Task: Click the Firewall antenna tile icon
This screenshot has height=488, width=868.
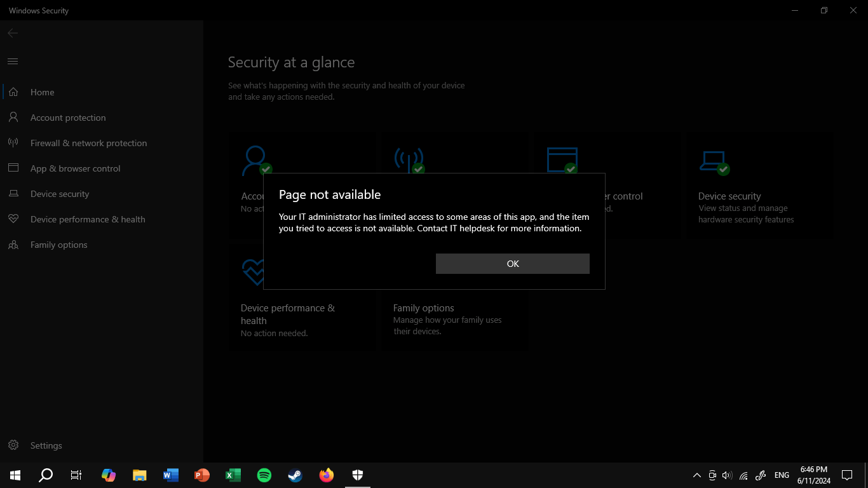Action: [x=409, y=161]
